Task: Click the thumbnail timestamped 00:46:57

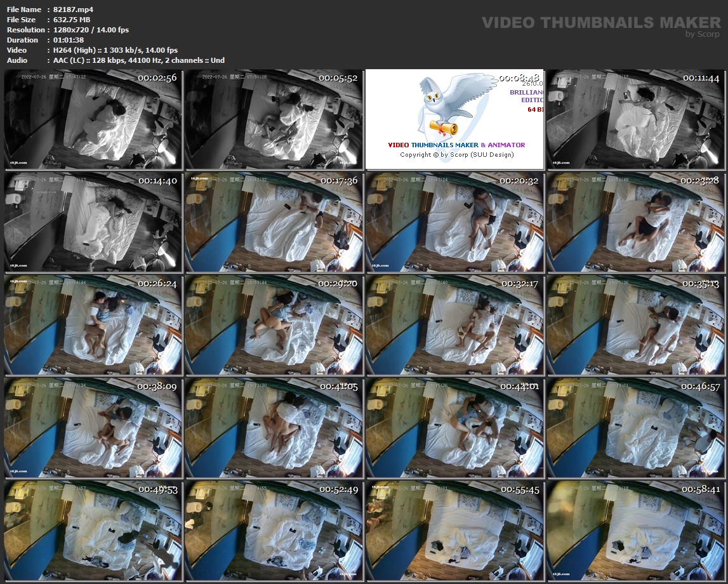Action: click(x=635, y=428)
